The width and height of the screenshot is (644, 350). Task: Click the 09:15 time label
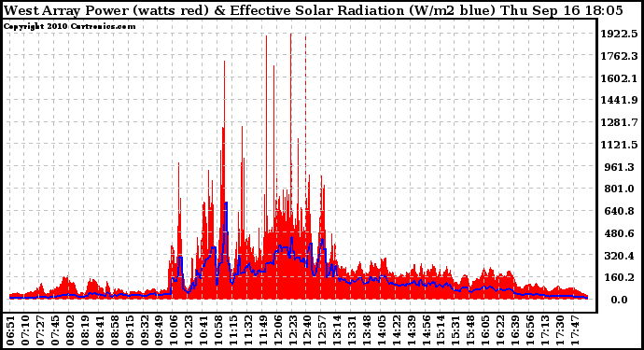click(x=130, y=330)
